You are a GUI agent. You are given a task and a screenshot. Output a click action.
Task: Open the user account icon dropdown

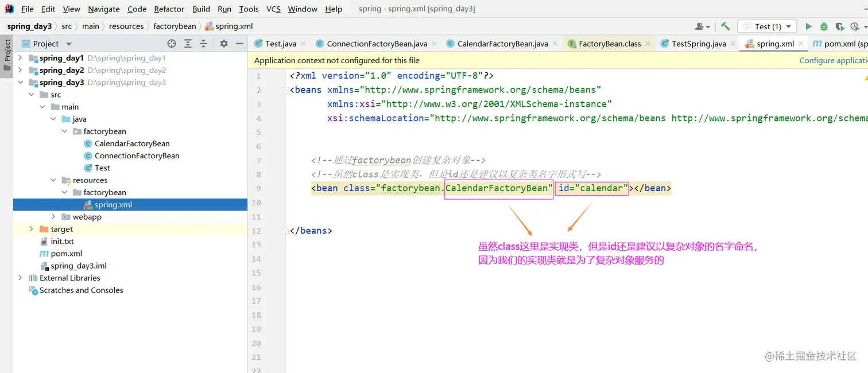click(x=703, y=26)
